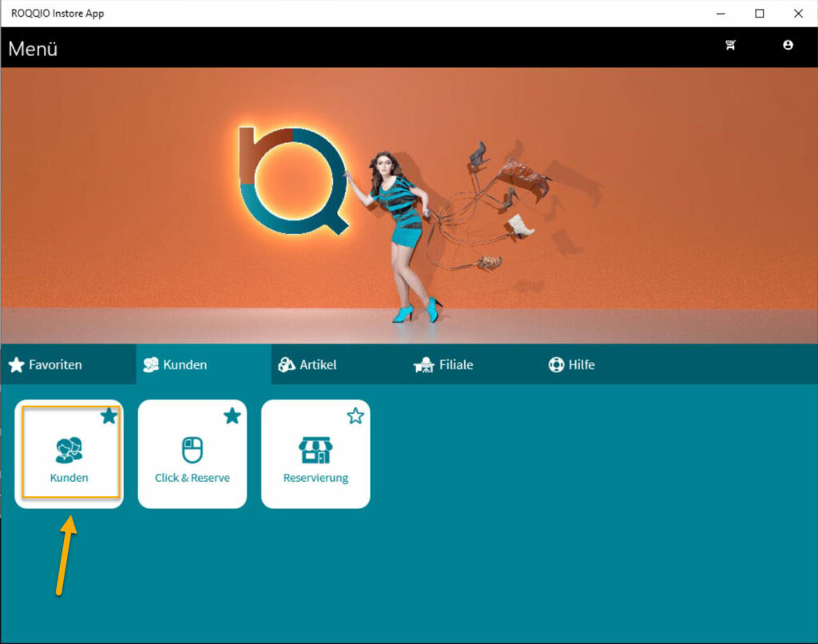818x644 pixels.
Task: Open the "Click & Reserve" tile label
Action: pyautogui.click(x=192, y=478)
